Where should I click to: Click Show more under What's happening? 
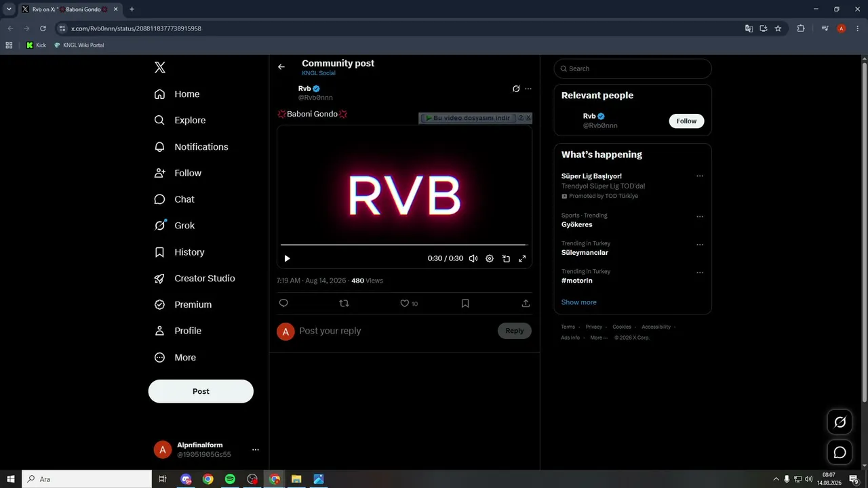click(578, 302)
